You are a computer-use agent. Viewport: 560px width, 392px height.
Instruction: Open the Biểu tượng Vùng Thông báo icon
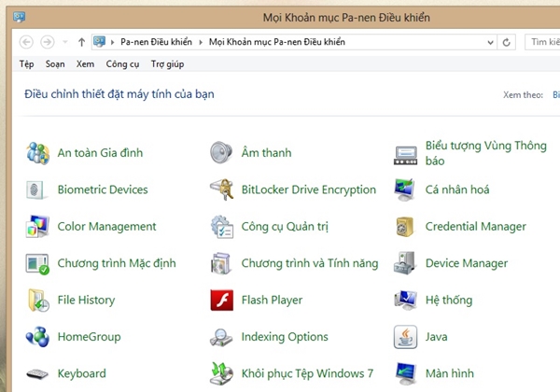point(405,156)
